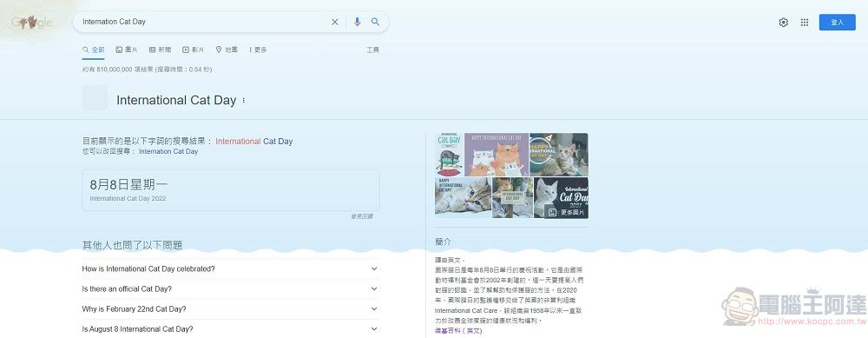Click into the search input field

tap(204, 23)
